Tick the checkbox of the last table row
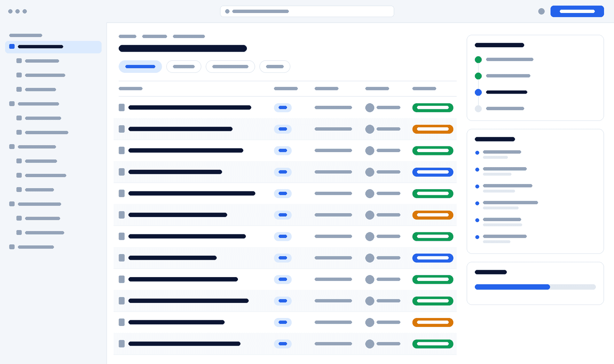Screen dimensions: 614x364 (122, 344)
